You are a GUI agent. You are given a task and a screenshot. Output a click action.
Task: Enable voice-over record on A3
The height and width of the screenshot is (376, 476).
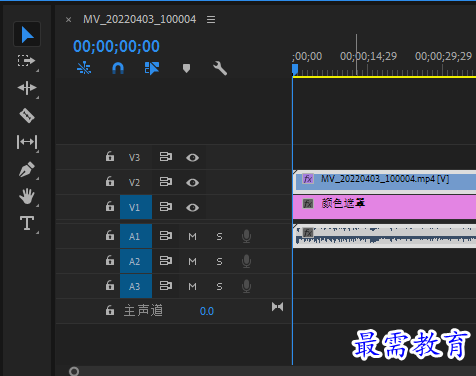[x=246, y=286]
